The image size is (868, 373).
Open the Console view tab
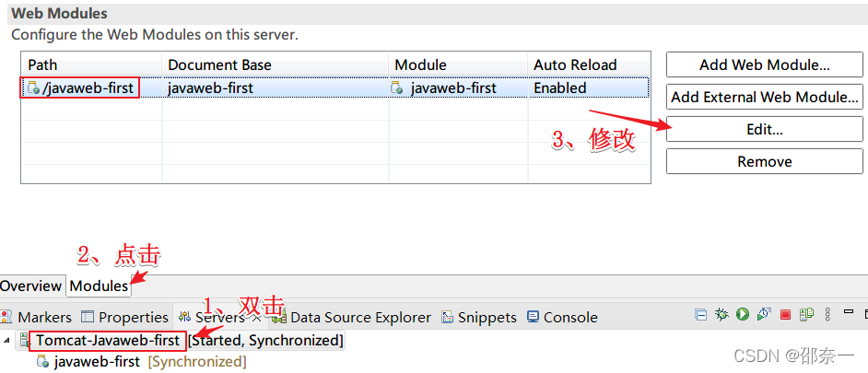coord(562,318)
